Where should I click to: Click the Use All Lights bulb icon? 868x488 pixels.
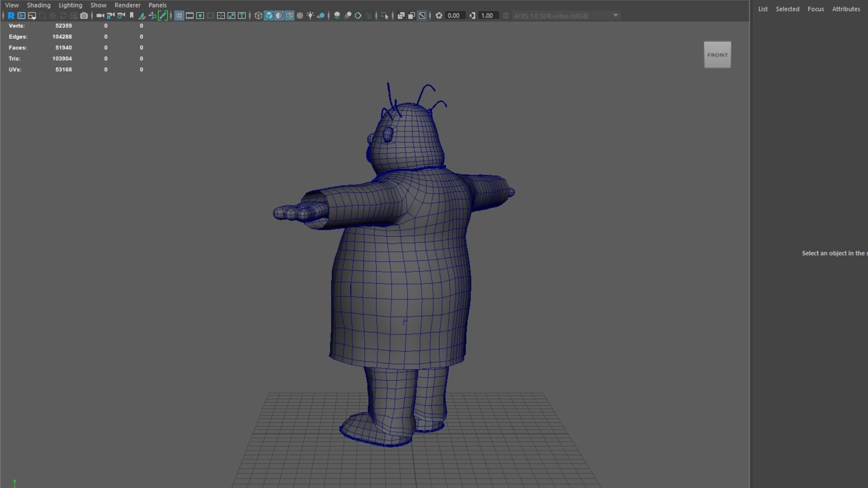click(310, 15)
